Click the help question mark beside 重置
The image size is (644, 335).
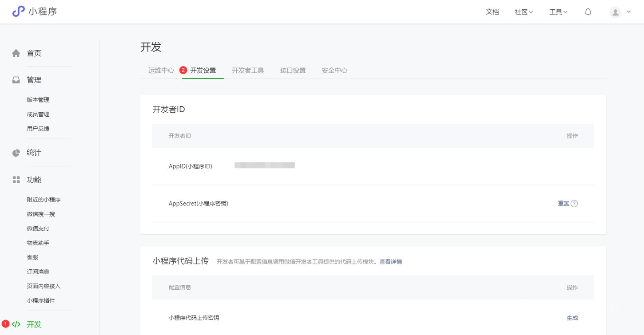click(x=574, y=204)
